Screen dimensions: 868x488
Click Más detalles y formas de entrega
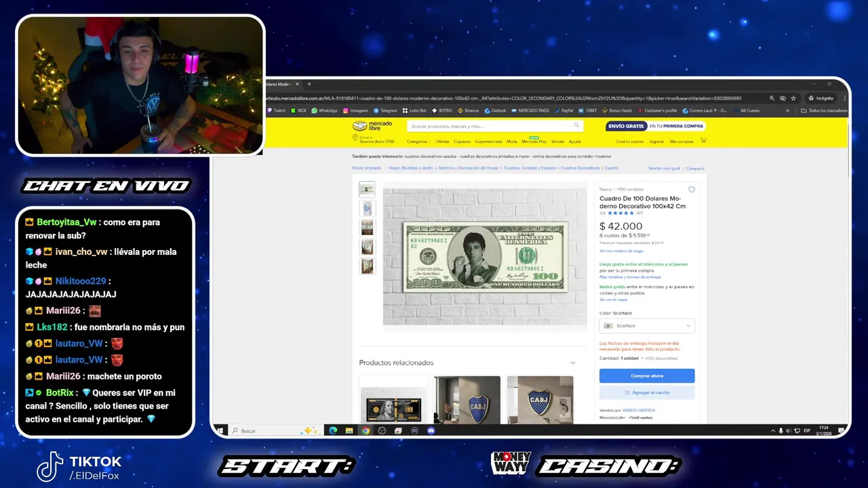[630, 277]
